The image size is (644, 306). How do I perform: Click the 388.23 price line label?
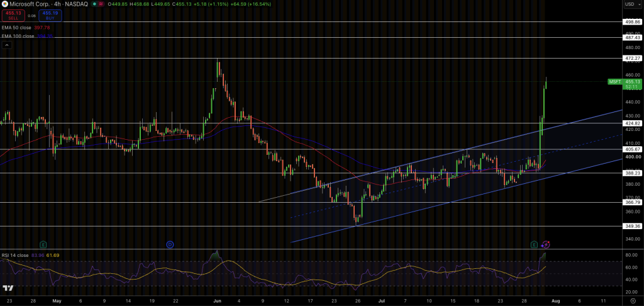point(633,173)
